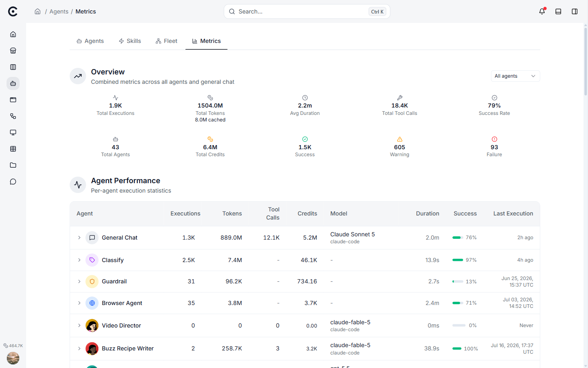Open the All agents dropdown

[x=515, y=76]
